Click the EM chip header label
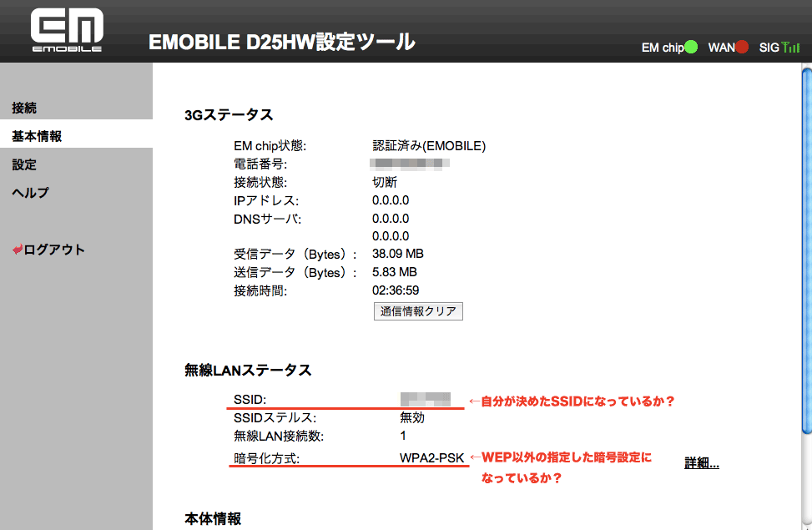This screenshot has height=530, width=812. pyautogui.click(x=663, y=48)
